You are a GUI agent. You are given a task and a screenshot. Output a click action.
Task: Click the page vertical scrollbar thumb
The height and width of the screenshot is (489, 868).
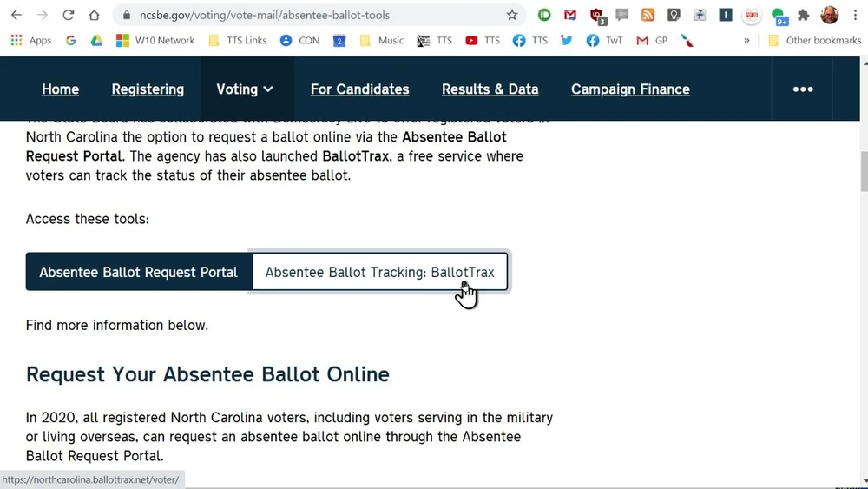[x=864, y=172]
